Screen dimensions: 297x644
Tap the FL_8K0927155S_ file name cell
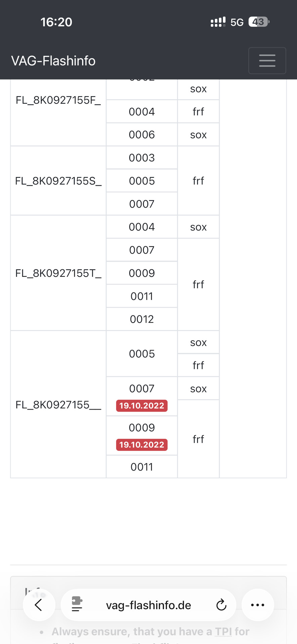[58, 181]
